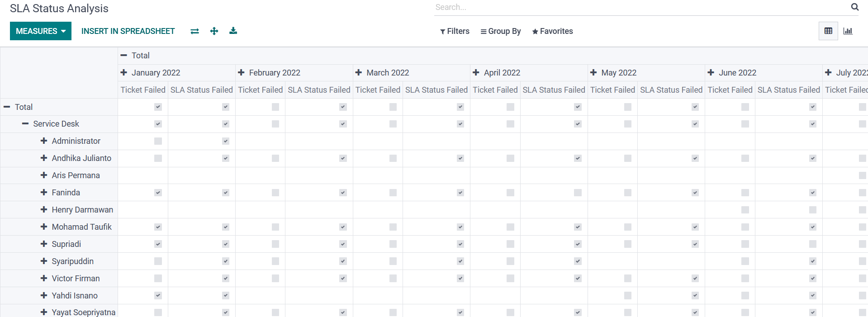Switch to pivot table view
Image resolution: width=868 pixels, height=317 pixels.
(x=828, y=31)
